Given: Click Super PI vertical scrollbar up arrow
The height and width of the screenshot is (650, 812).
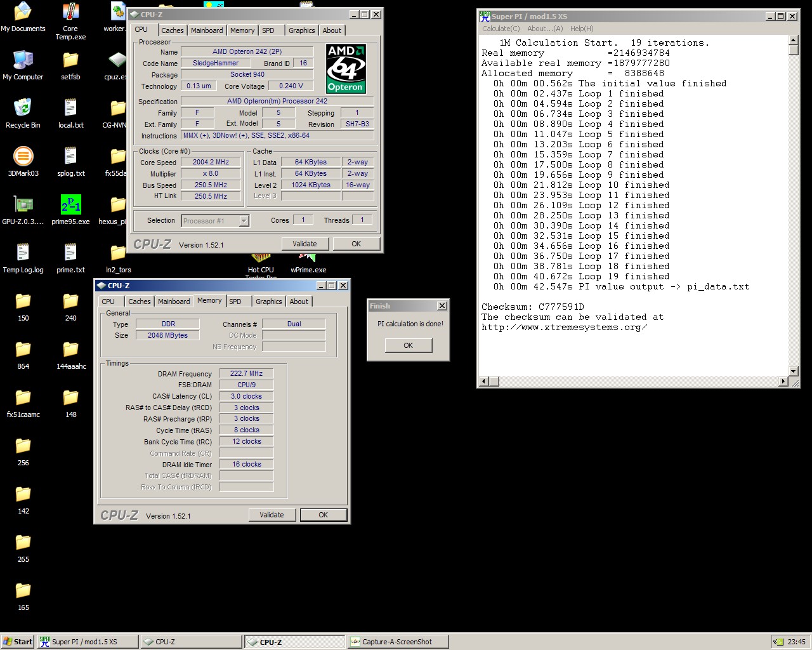Looking at the screenshot, I should (793, 40).
